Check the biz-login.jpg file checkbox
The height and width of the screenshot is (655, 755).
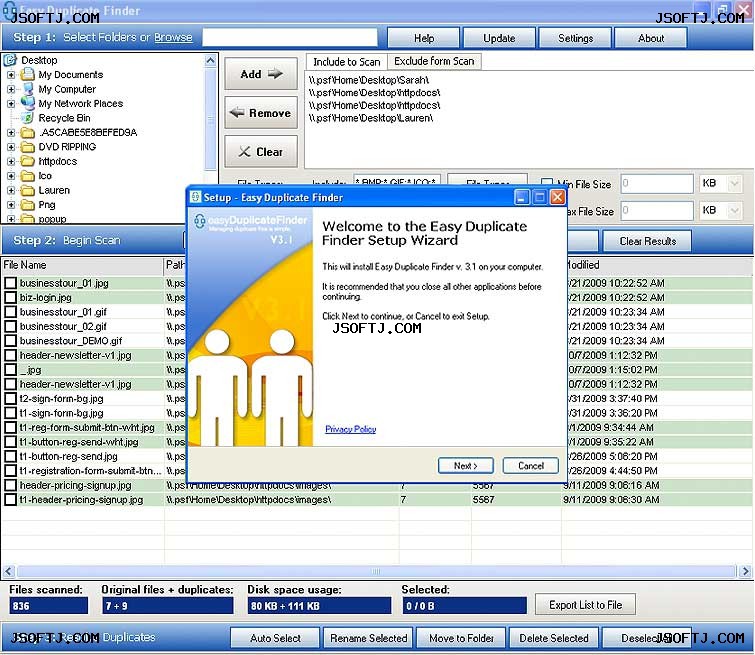point(10,298)
